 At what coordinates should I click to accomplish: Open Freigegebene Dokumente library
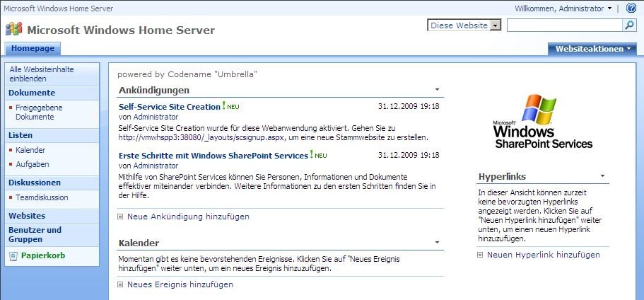pyautogui.click(x=39, y=112)
